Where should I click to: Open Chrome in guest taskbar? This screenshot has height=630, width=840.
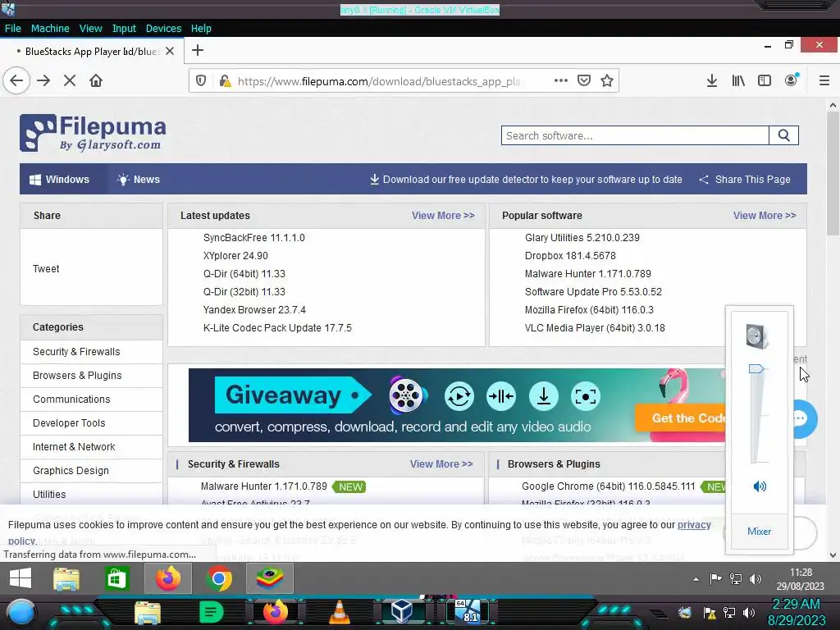point(219,578)
